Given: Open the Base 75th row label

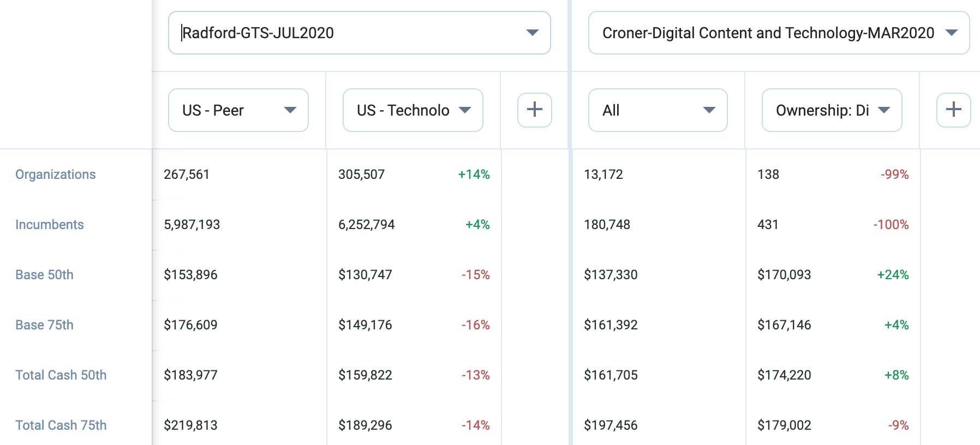Looking at the screenshot, I should (44, 325).
